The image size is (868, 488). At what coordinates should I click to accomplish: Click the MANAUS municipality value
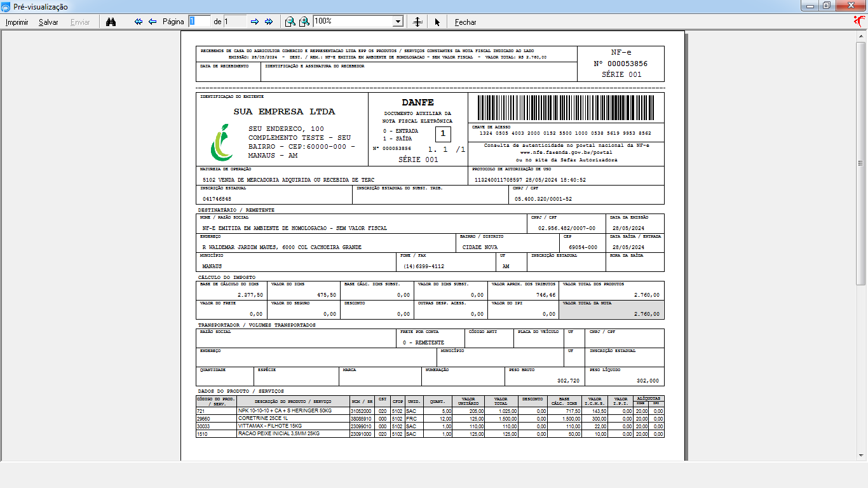[x=212, y=266]
